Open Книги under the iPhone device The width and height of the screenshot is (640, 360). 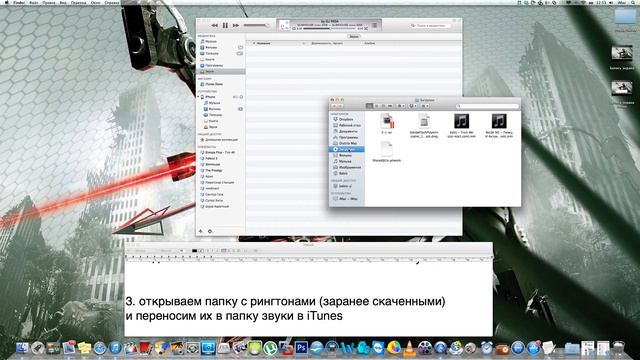pos(213,121)
